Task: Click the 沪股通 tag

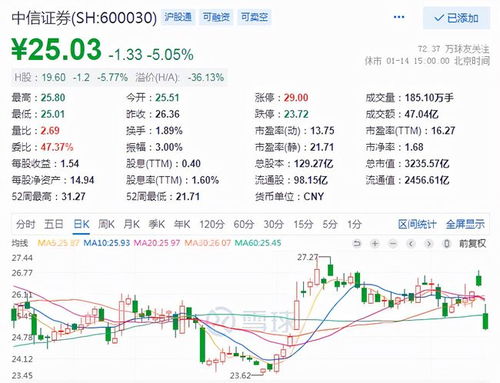Action: [178, 17]
